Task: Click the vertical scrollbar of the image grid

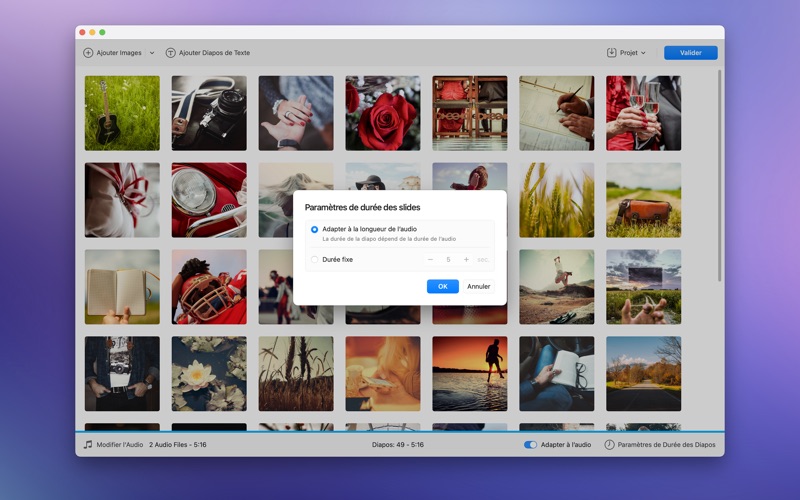Action: tap(719, 176)
